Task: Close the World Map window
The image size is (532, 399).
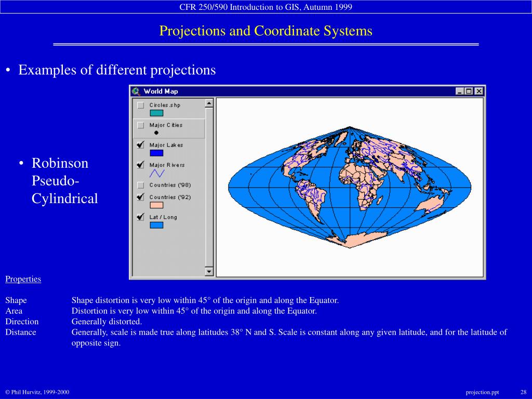Action: point(478,91)
